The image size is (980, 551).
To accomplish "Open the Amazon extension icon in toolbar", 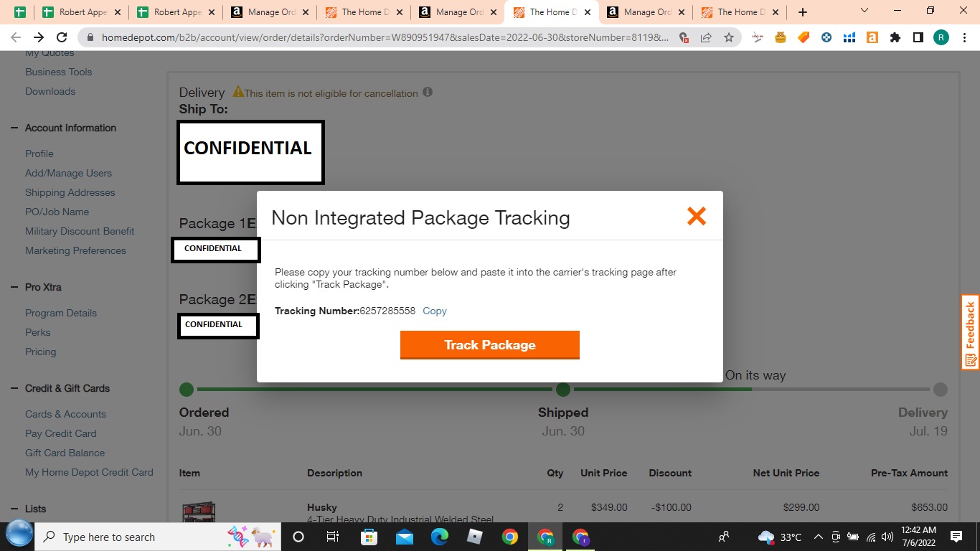I will point(872,37).
